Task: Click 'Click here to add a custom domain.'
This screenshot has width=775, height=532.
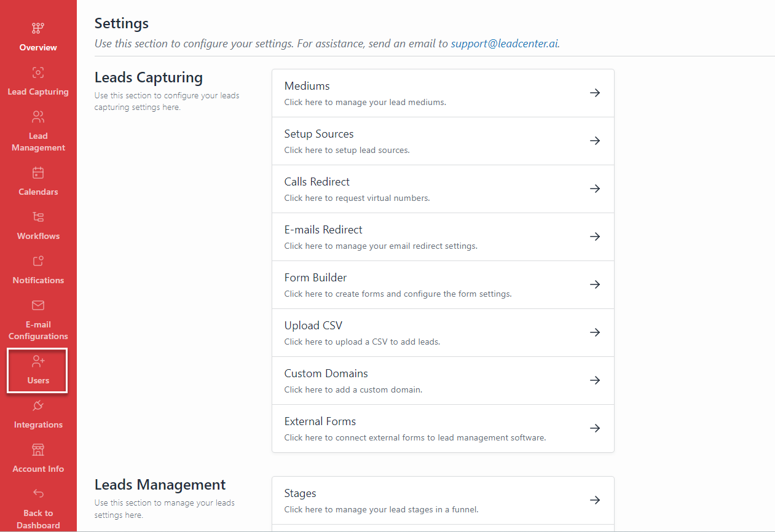Action: tap(353, 390)
